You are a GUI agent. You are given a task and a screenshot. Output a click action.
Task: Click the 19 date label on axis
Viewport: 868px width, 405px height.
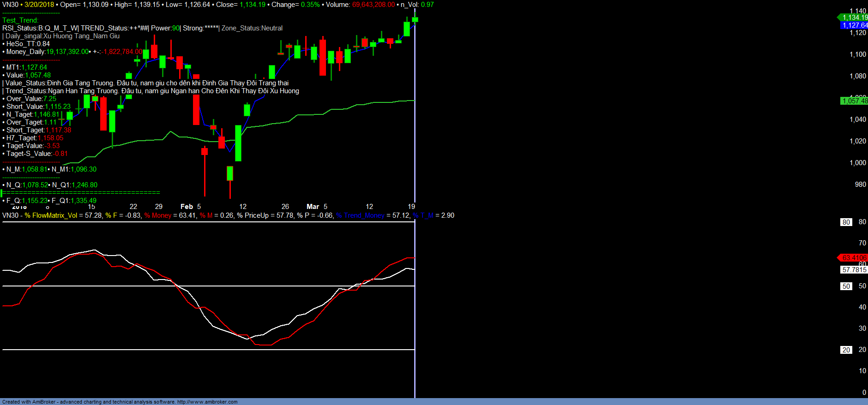[411, 207]
